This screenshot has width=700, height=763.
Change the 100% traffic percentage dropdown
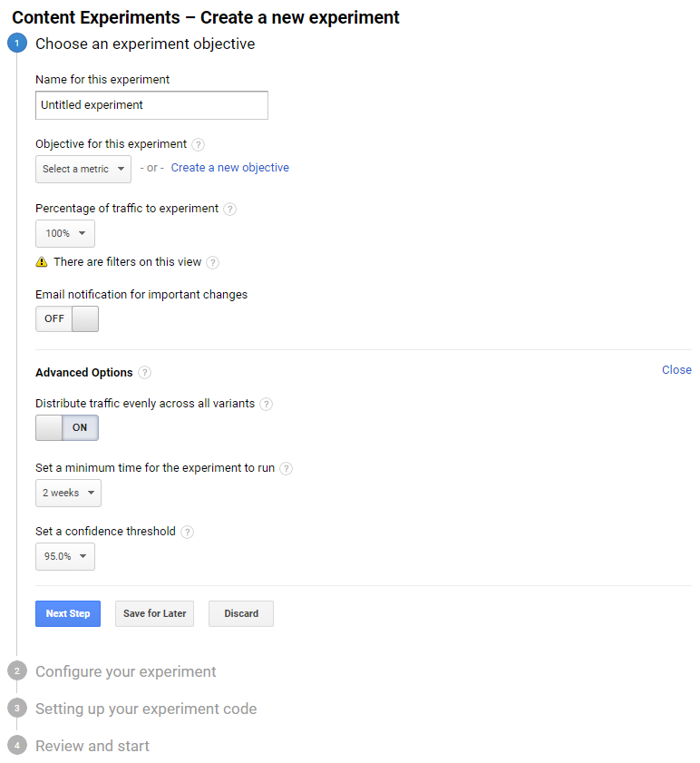pyautogui.click(x=64, y=233)
